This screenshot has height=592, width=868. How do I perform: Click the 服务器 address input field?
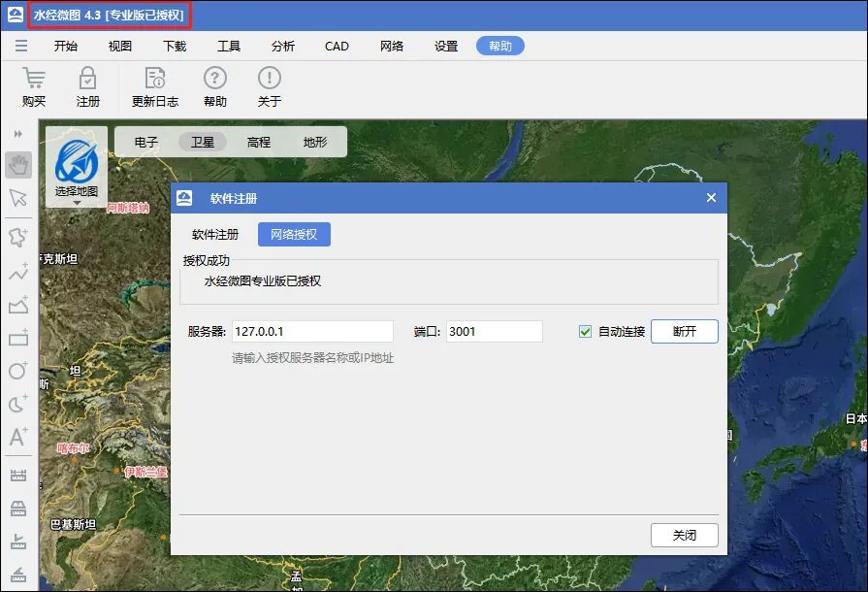312,331
